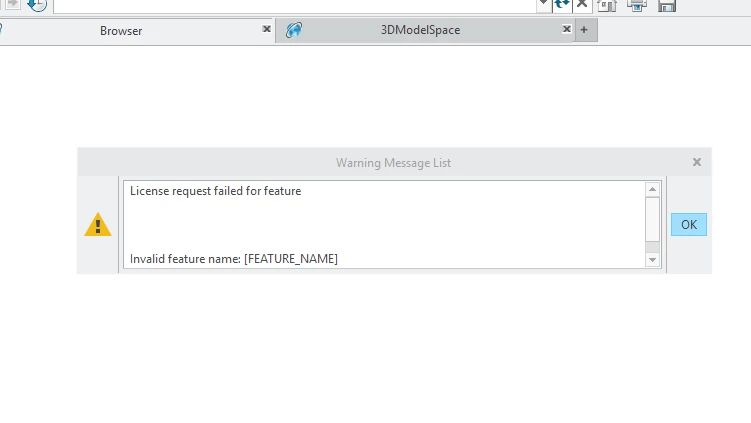Close the Browser tab
Screen dimensions: 751x423
click(x=267, y=29)
